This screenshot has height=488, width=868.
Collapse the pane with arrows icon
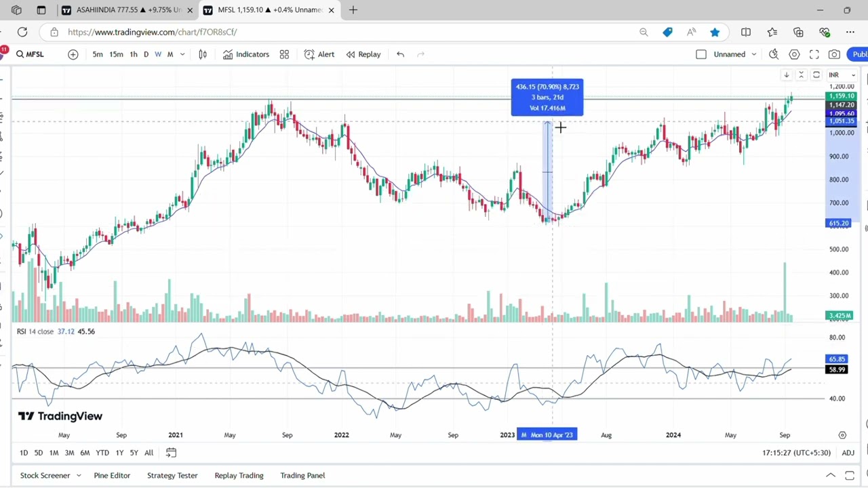click(801, 75)
